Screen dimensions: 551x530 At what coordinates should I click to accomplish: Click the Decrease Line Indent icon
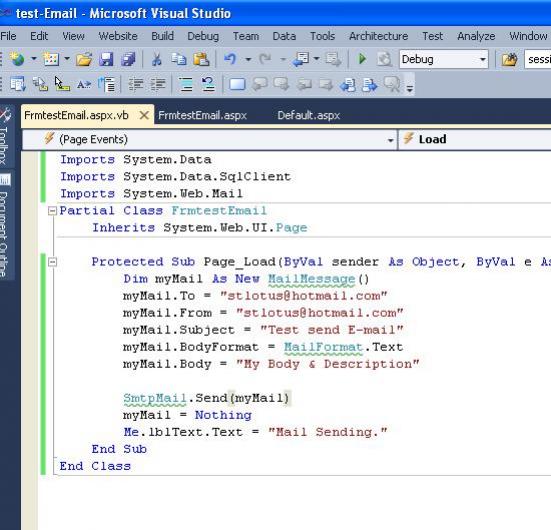click(x=136, y=84)
